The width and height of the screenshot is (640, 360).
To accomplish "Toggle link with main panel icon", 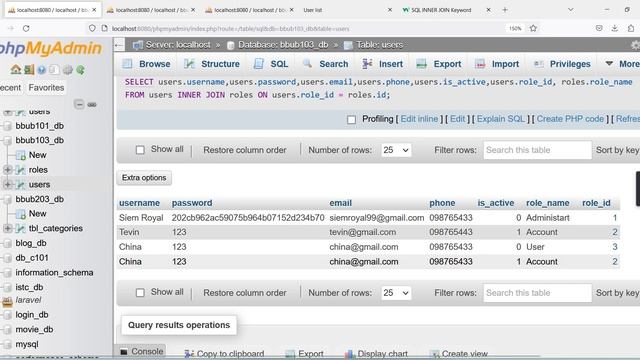I will (x=92, y=104).
